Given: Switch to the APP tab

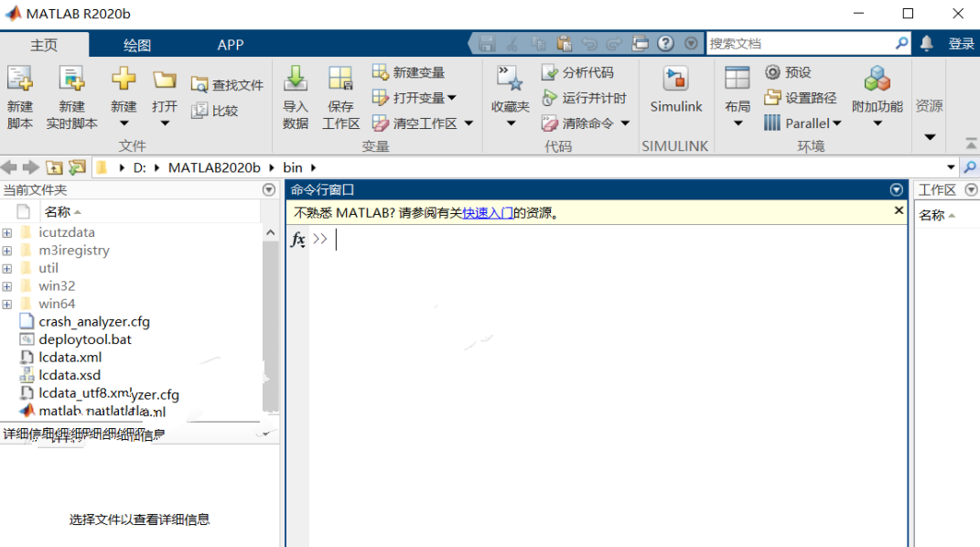Looking at the screenshot, I should (x=231, y=44).
